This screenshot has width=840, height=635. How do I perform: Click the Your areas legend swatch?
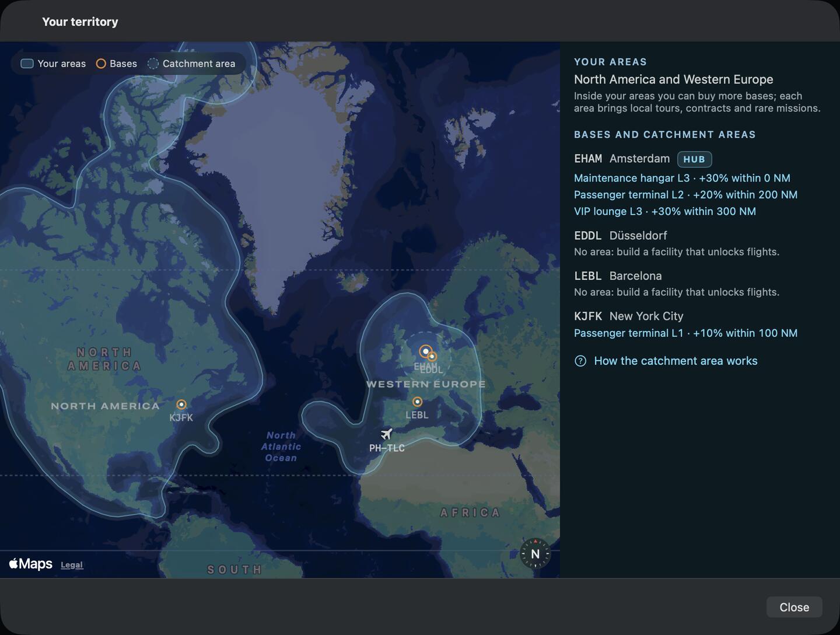tap(27, 64)
